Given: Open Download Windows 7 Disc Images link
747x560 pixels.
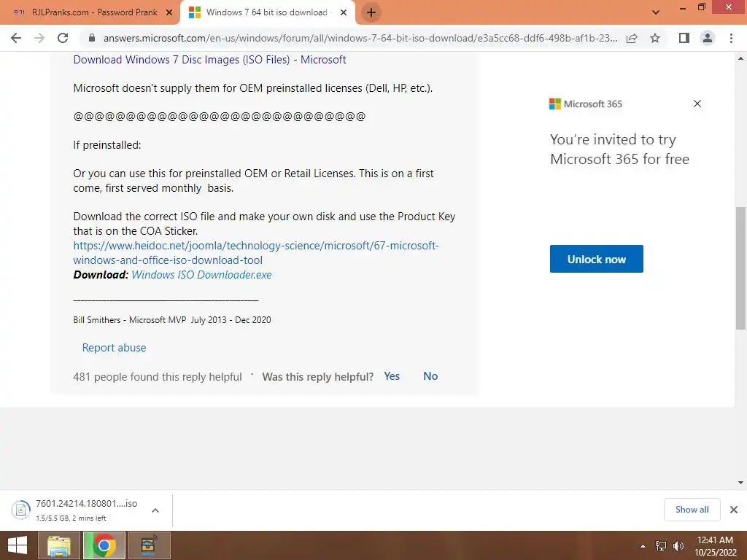Looking at the screenshot, I should tap(209, 60).
